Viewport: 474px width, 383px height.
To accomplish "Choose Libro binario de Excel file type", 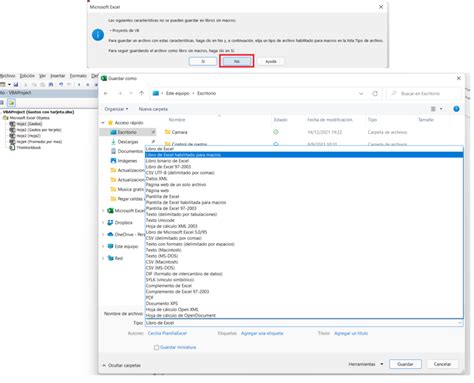I will point(304,161).
